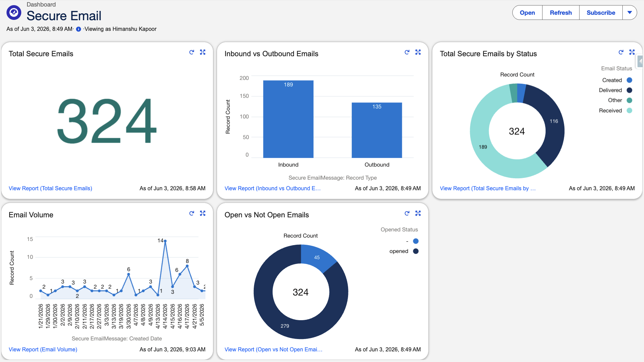Click the Email Volume widget title
This screenshot has height=362, width=644.
pyautogui.click(x=31, y=215)
